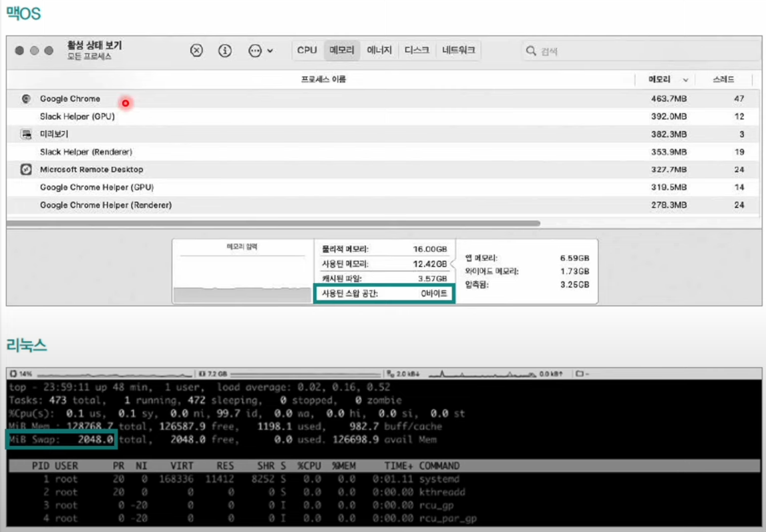Screen dimensions: 766x532
Task: Sort by the 스레드 column header
Action: [723, 79]
